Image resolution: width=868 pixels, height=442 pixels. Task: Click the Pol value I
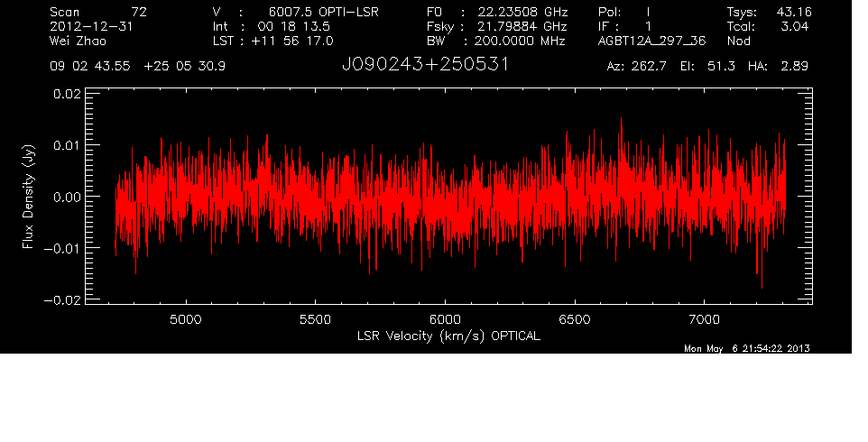pos(648,12)
